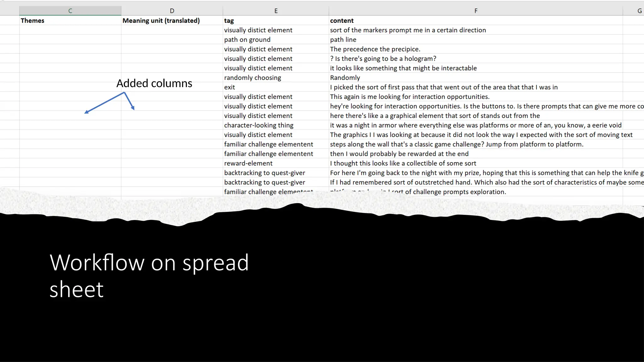Click 'The graphics I I was looking at' cell

(476, 134)
